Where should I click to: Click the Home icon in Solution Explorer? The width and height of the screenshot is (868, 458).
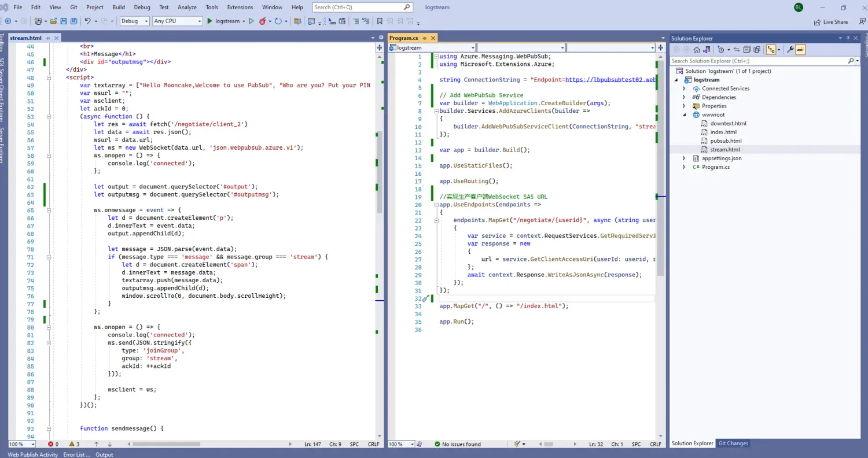697,50
